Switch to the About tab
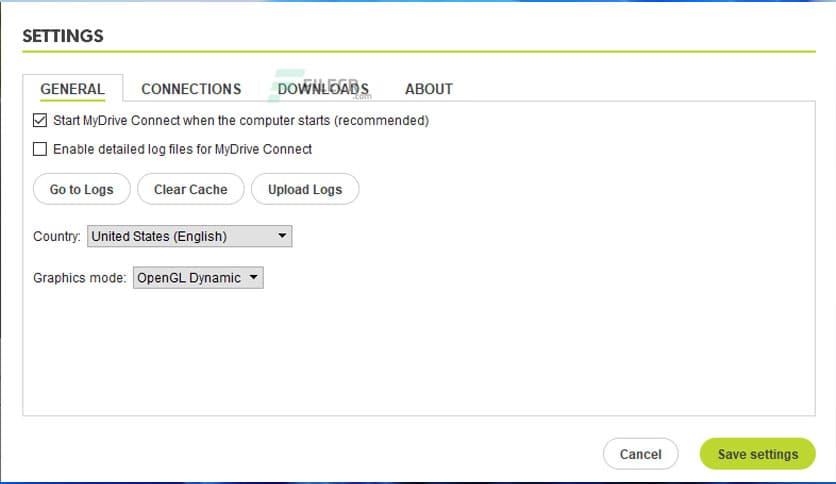836x484 pixels. 429,89
